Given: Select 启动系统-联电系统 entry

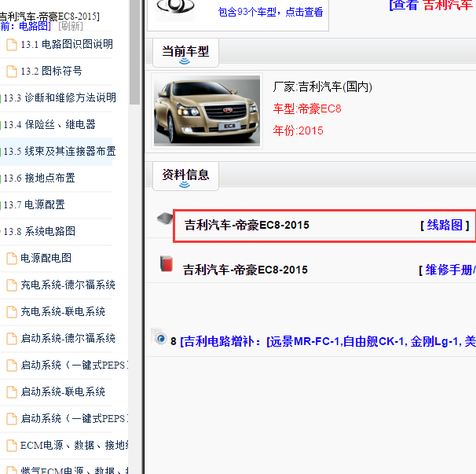Looking at the screenshot, I should 63,392.
